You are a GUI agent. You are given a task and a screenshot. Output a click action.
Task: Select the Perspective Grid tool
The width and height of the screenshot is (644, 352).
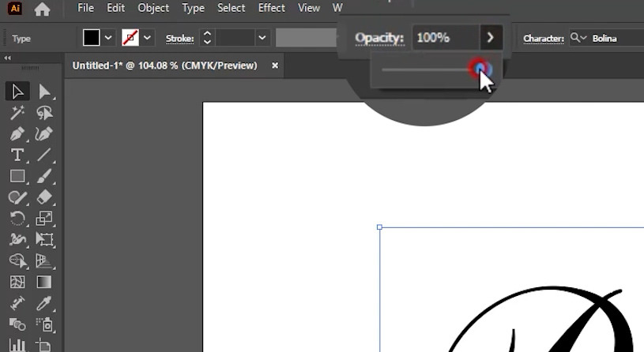44,260
